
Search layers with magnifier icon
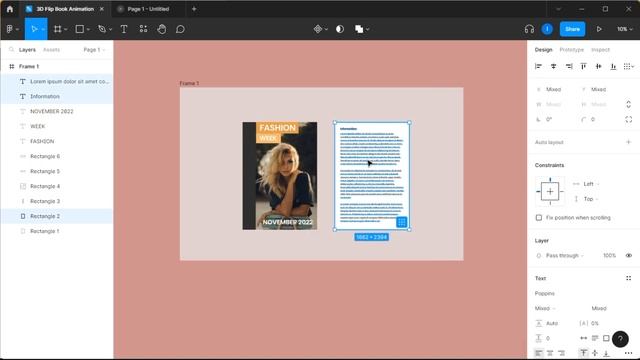pos(11,49)
